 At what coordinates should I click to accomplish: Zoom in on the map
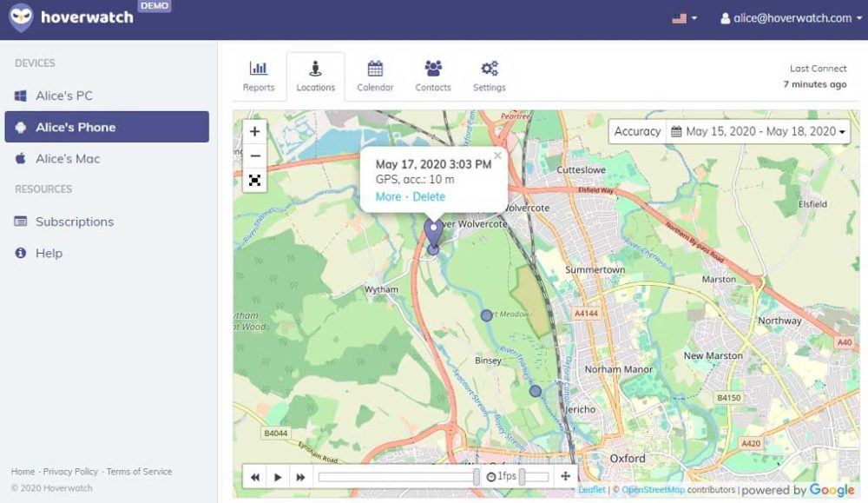coord(254,132)
